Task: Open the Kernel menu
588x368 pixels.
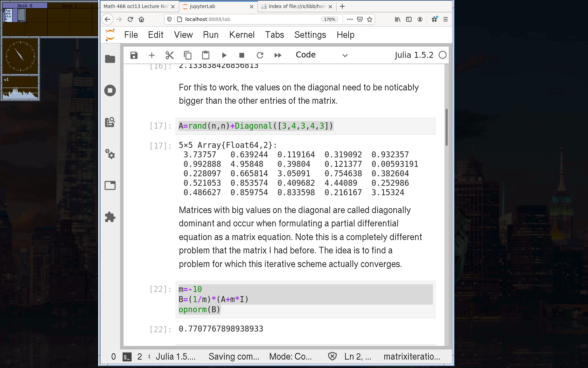Action: coord(241,35)
